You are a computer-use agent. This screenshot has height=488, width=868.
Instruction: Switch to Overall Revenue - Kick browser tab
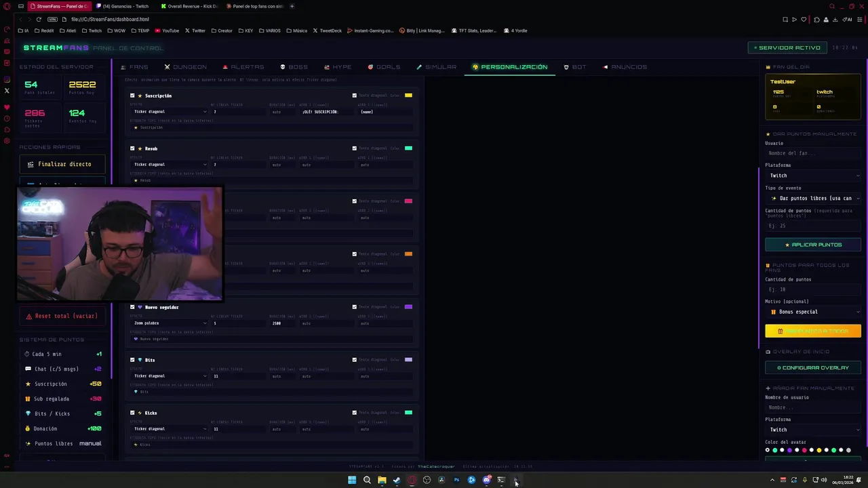tap(189, 6)
